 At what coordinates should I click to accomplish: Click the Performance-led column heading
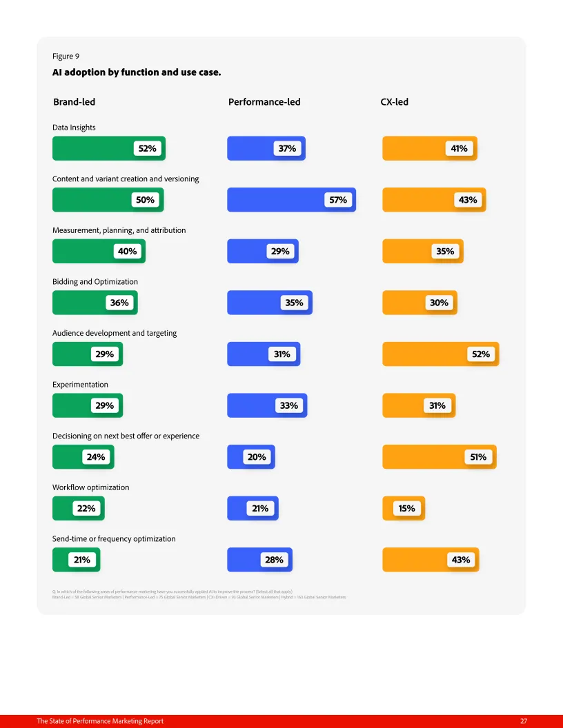pyautogui.click(x=264, y=102)
